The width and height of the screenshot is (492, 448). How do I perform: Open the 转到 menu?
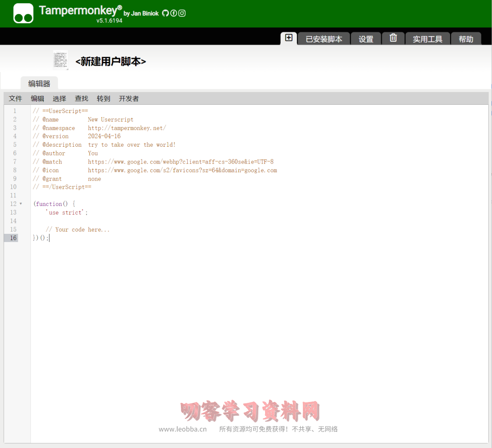103,98
